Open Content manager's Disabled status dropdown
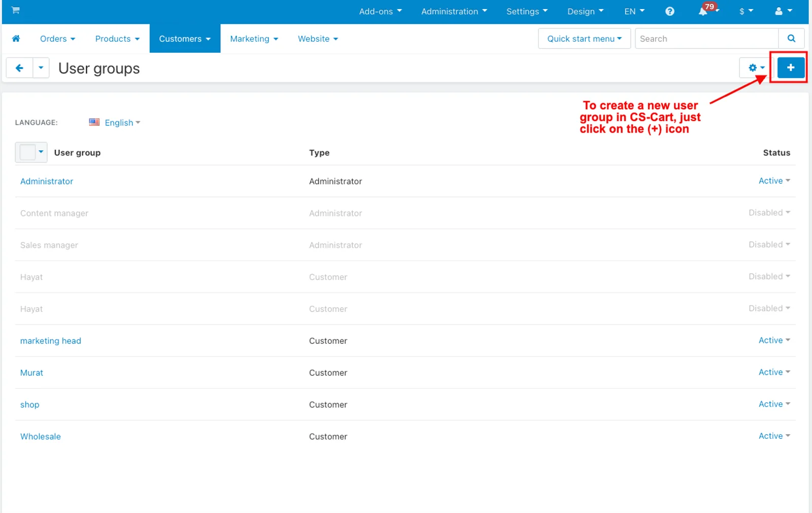Image resolution: width=812 pixels, height=513 pixels. 769,213
